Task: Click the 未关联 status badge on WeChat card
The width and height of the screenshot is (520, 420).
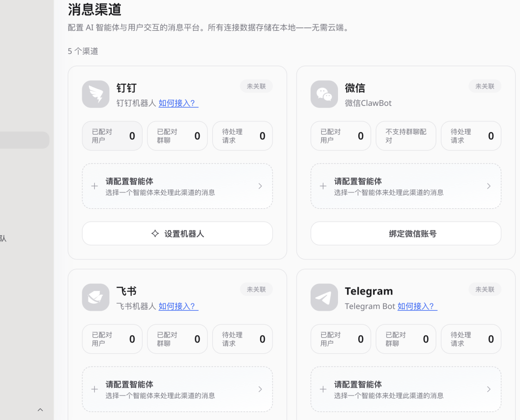Action: (x=484, y=87)
